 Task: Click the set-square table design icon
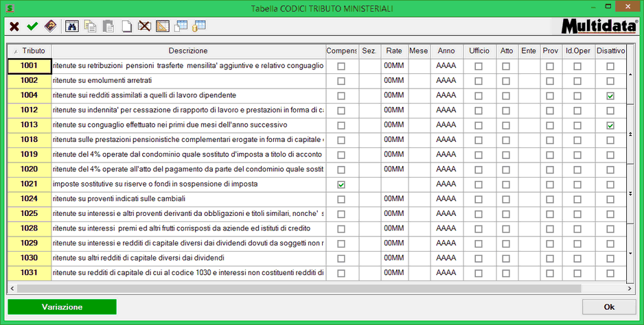[163, 26]
